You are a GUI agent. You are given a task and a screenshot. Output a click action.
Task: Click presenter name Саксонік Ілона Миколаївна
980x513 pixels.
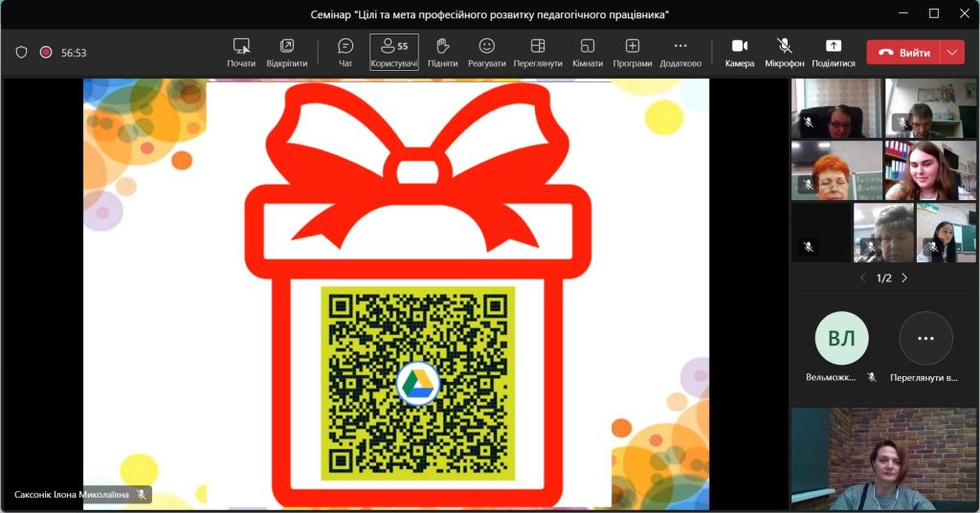pyautogui.click(x=71, y=494)
